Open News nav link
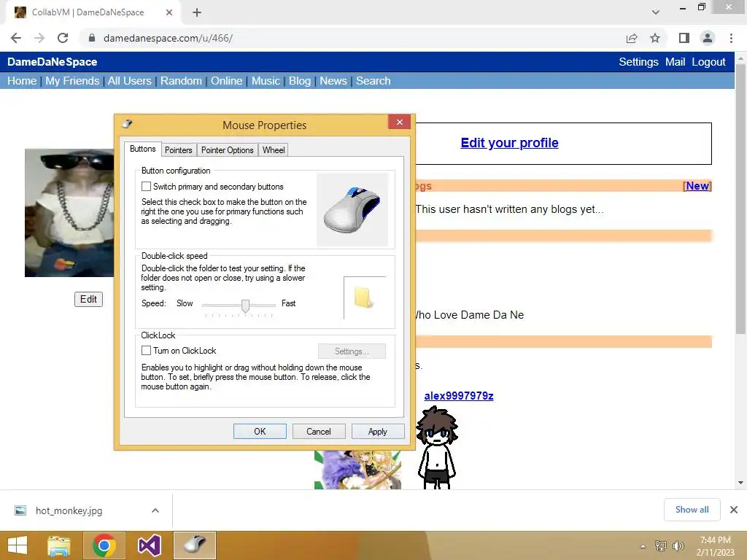 (333, 81)
